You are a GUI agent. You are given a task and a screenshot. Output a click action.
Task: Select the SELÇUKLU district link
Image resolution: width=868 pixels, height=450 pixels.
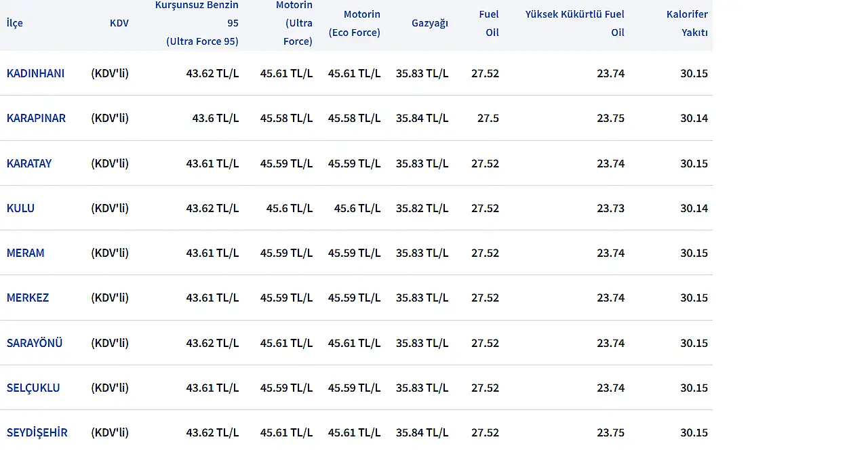[x=33, y=388]
